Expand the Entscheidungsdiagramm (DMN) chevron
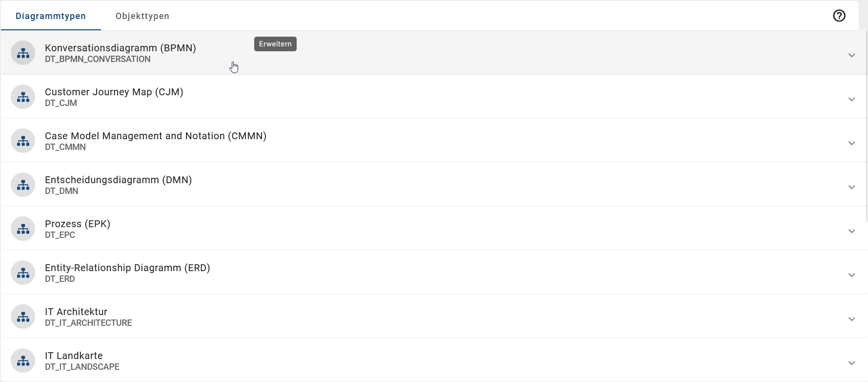The height and width of the screenshot is (382, 868). click(851, 187)
